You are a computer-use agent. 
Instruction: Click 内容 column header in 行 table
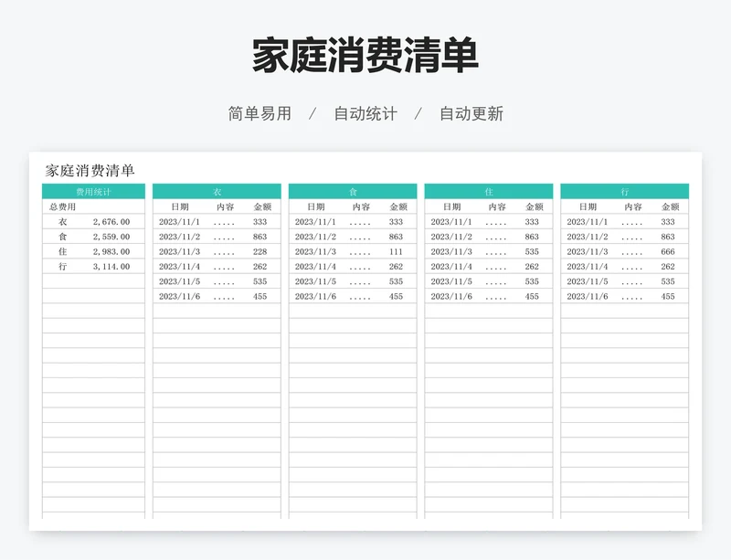(x=633, y=207)
